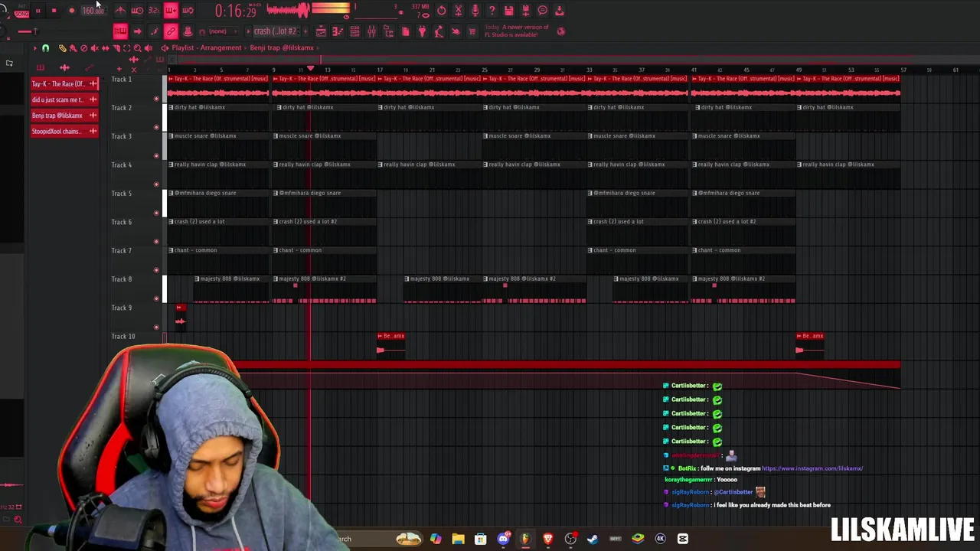Click the 160 tempo field
Viewport: 980px width, 551px height.
click(93, 11)
